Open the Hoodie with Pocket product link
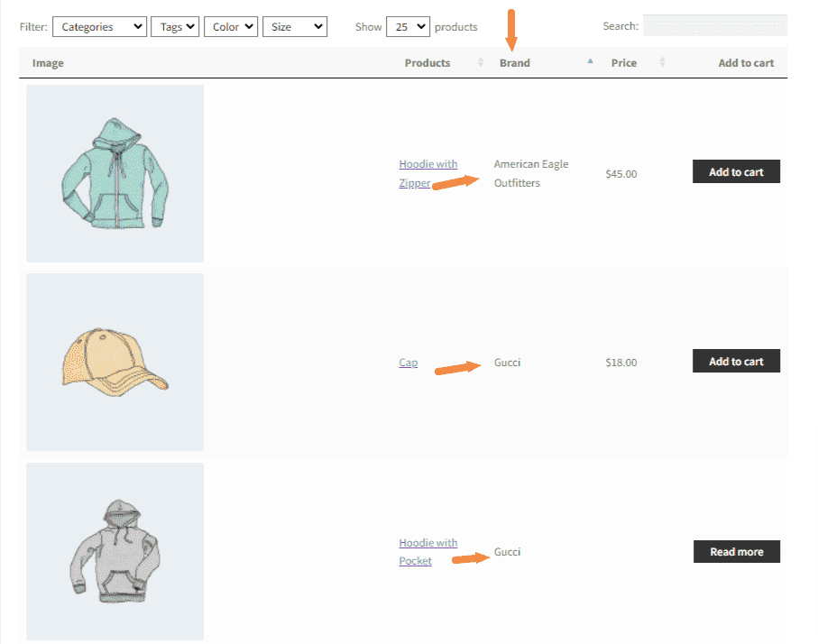818x644 pixels. [427, 552]
